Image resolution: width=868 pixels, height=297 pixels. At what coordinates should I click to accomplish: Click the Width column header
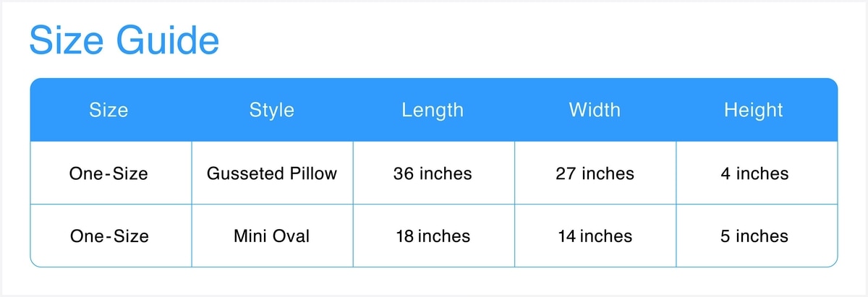pos(595,110)
